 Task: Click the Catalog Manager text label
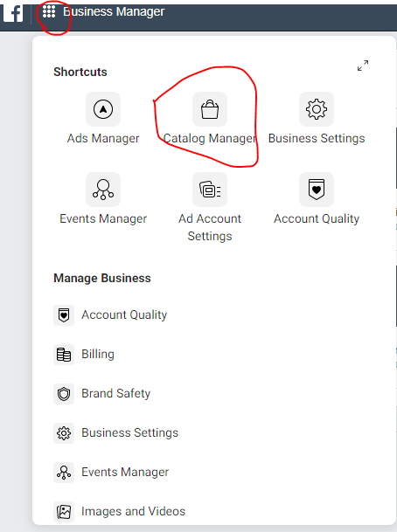[210, 138]
